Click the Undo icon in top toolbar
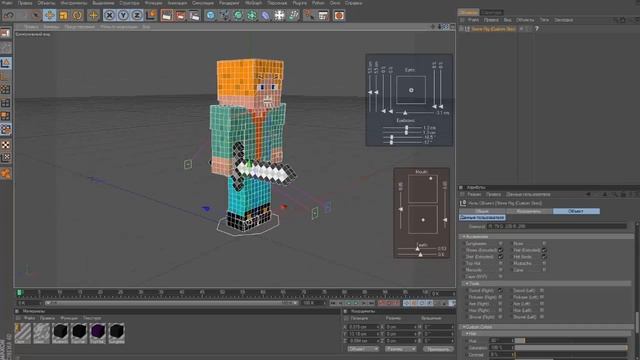 pyautogui.click(x=9, y=16)
